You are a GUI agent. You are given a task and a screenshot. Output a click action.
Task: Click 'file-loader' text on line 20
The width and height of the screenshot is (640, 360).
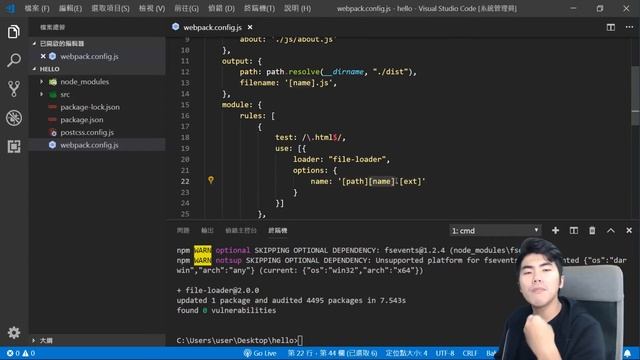tap(357, 160)
